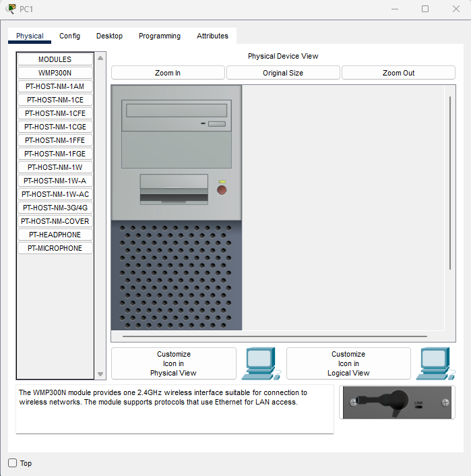Open the Programming tab
Screen dimensions: 471x476
[160, 36]
